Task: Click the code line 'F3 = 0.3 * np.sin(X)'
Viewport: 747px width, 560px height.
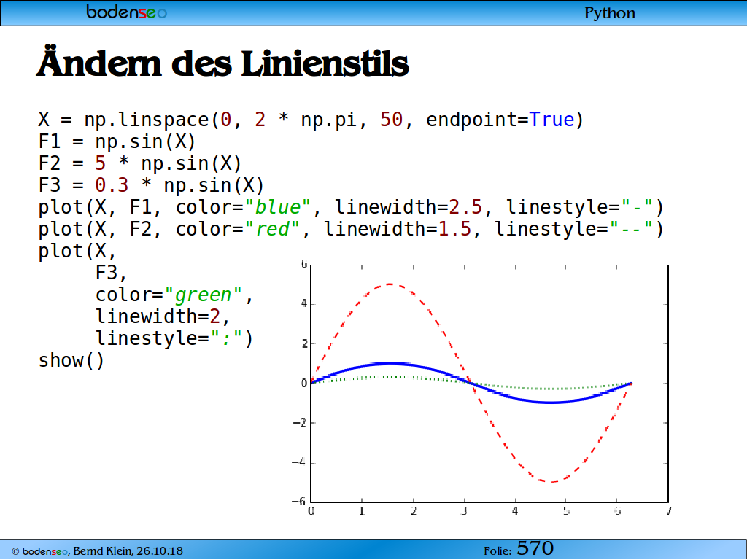Action: (x=151, y=185)
